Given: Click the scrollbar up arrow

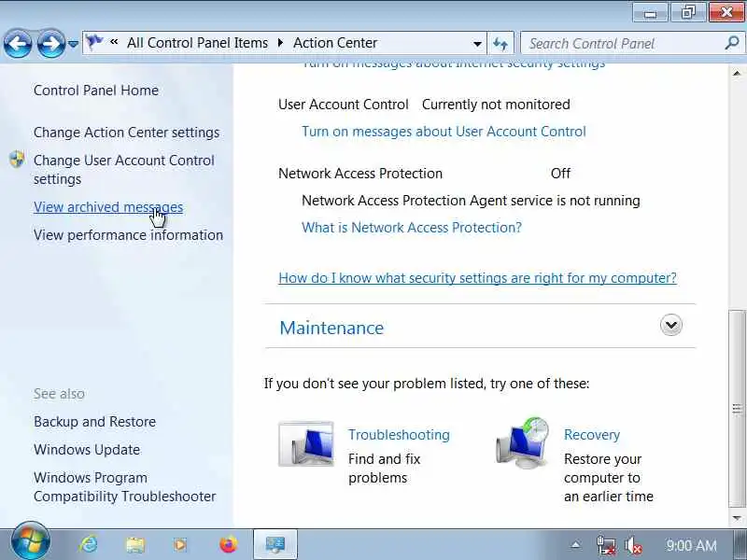Looking at the screenshot, I should coord(737,74).
